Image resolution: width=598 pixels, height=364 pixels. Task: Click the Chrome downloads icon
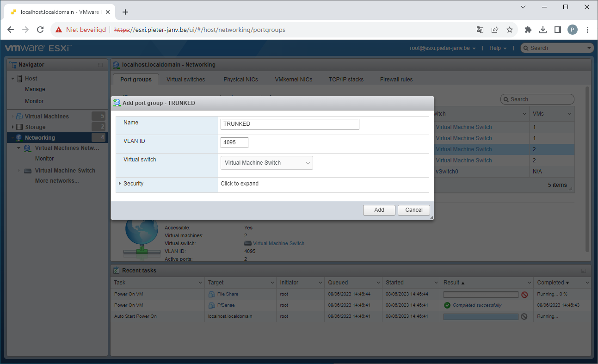pos(543,30)
